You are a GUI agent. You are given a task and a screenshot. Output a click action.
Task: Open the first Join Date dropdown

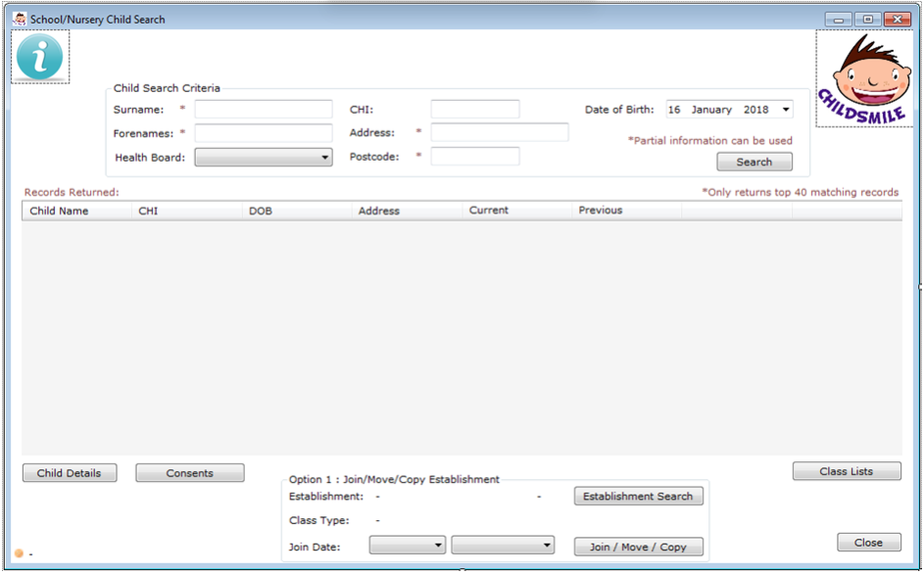pyautogui.click(x=408, y=546)
